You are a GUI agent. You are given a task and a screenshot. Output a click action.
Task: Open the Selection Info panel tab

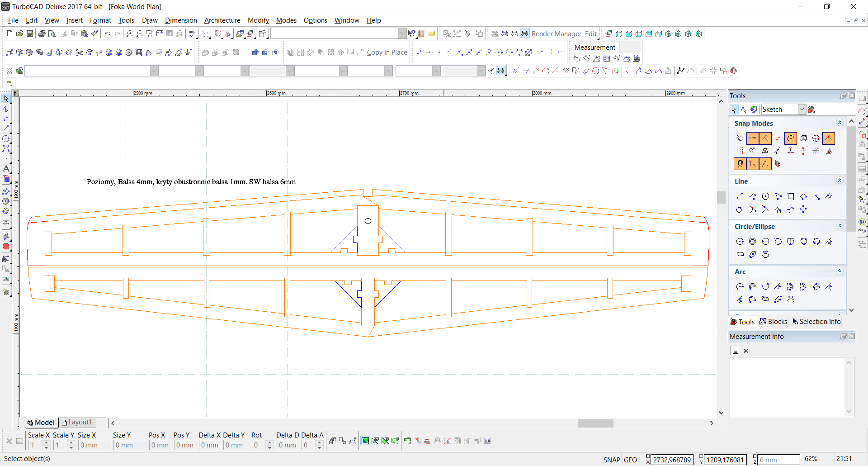816,322
